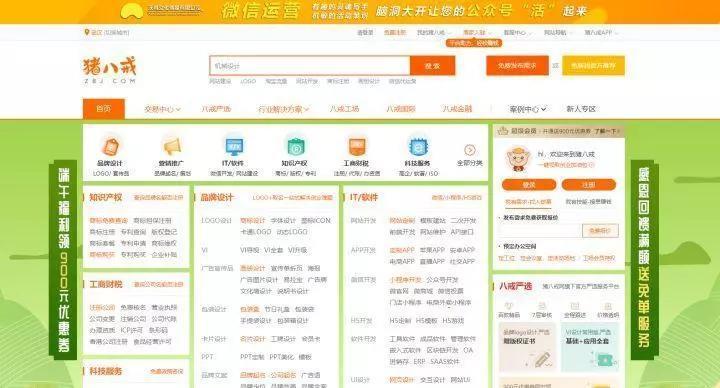Go to the 首页 home tab

(104, 109)
